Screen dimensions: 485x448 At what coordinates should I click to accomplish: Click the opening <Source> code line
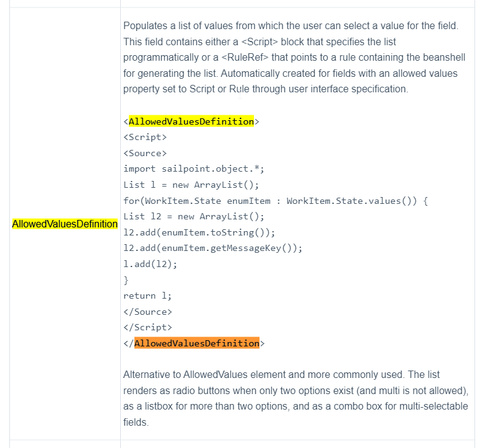145,153
